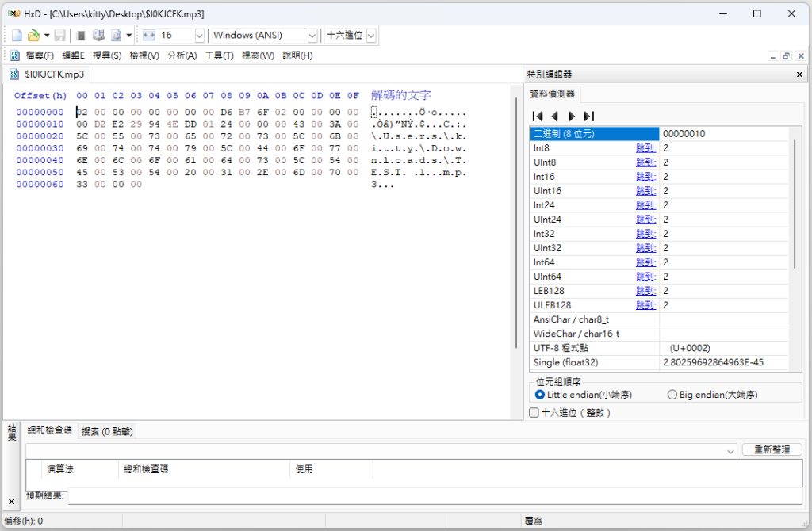The width and height of the screenshot is (812, 531).
Task: Switch to the 搜索 (0 點擊) tab
Action: coord(107,431)
